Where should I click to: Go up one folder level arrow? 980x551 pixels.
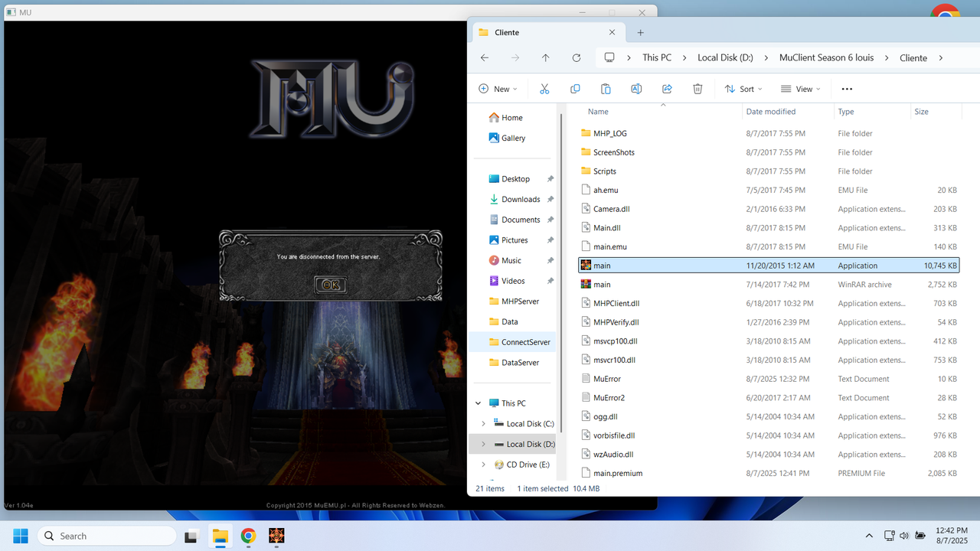(x=545, y=57)
